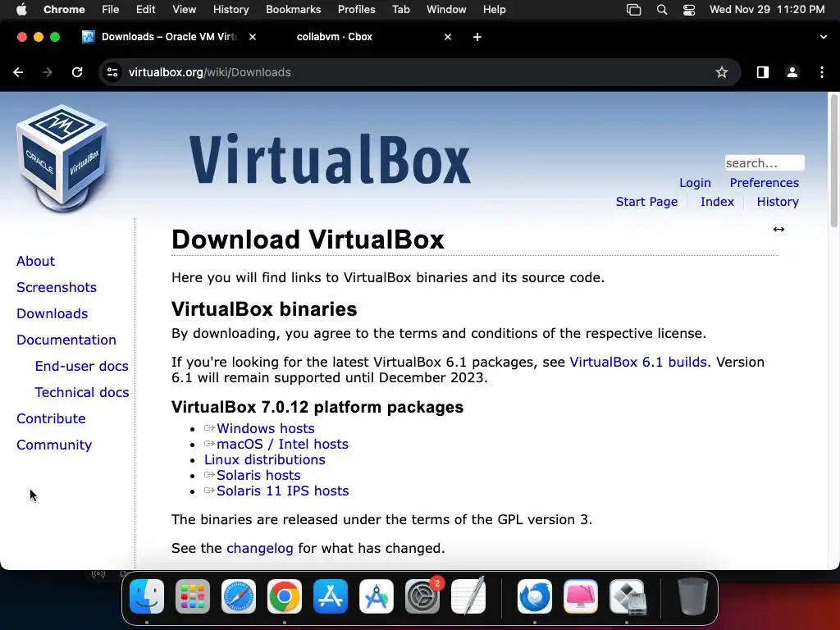Open System Settings from the Dock
The image size is (840, 630).
coord(422,596)
